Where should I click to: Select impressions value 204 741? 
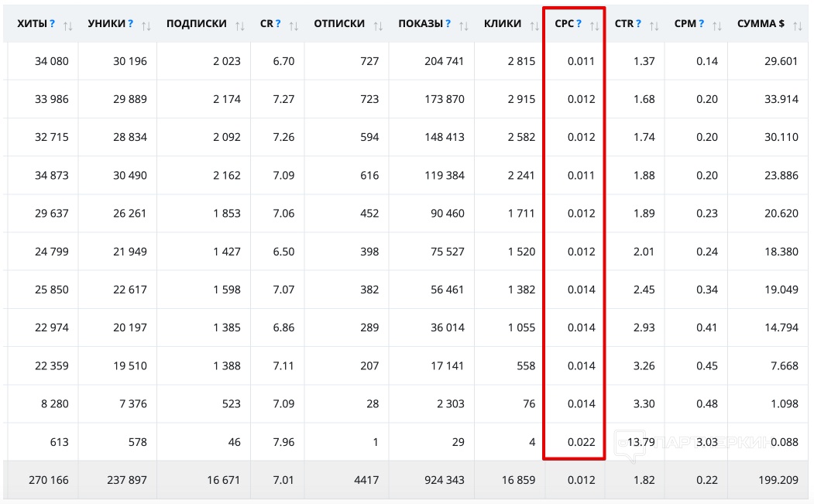[445, 61]
